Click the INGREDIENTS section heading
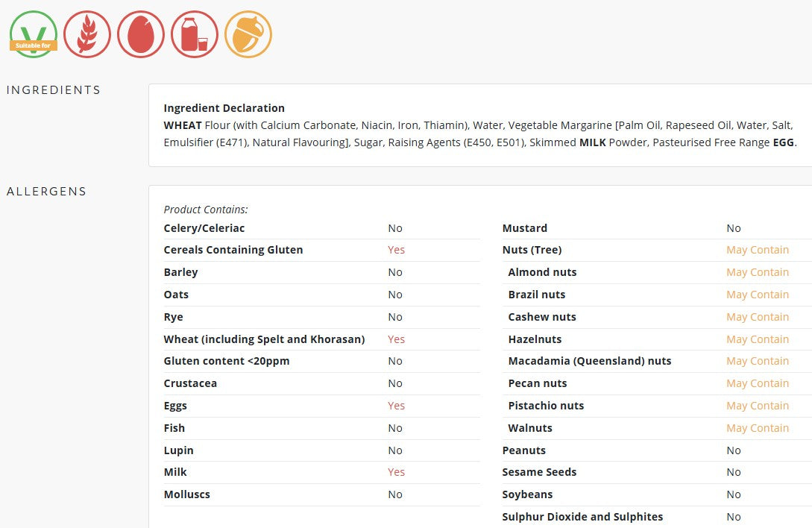Image resolution: width=812 pixels, height=528 pixels. [x=54, y=89]
